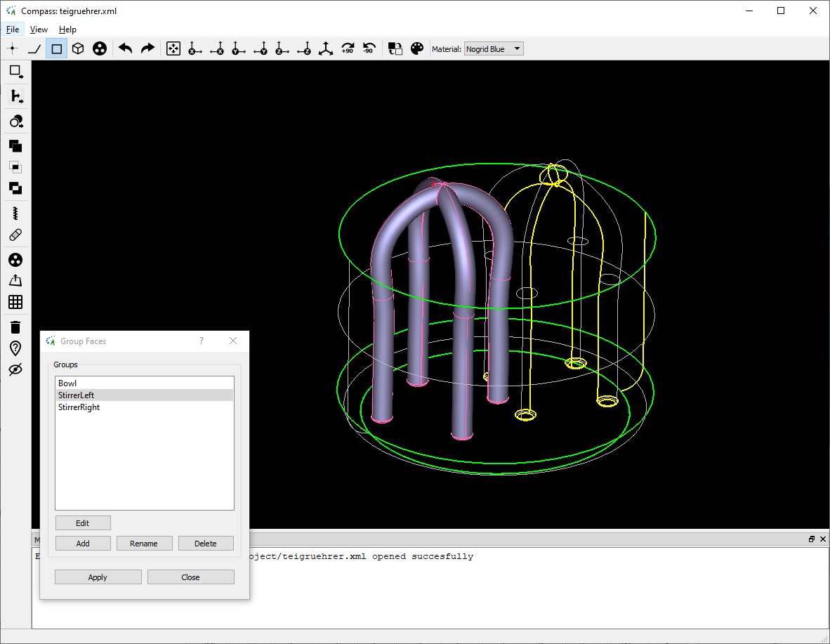Select the StirrerLeft group in the list
Viewport: 830px width, 644px height.
click(x=145, y=395)
